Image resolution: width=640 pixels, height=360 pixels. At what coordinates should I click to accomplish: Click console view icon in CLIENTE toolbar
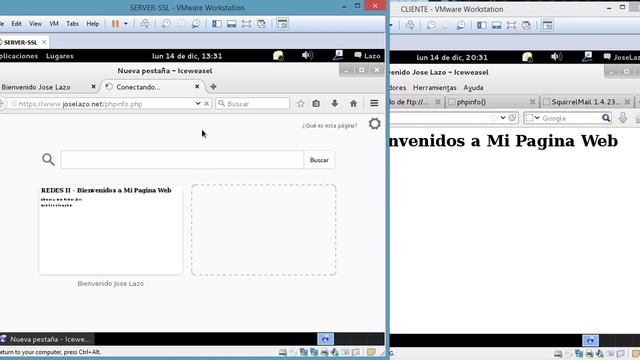(x=547, y=25)
